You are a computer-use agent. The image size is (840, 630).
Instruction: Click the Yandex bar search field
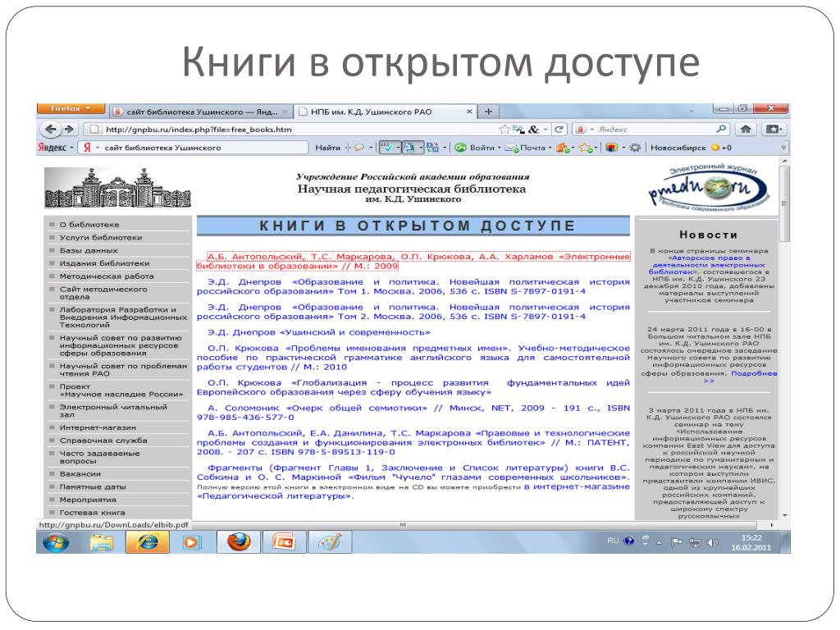tap(194, 148)
